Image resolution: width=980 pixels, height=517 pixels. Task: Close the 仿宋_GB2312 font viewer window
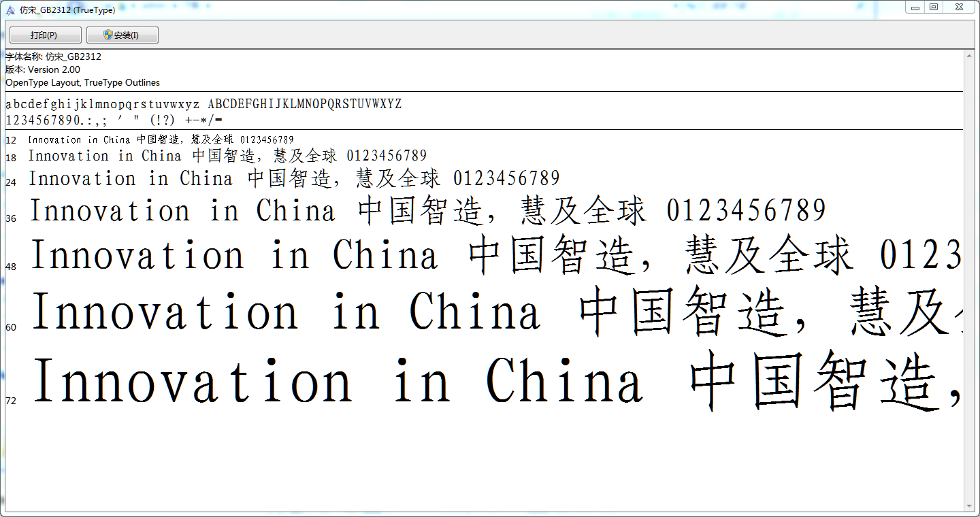[x=959, y=7]
